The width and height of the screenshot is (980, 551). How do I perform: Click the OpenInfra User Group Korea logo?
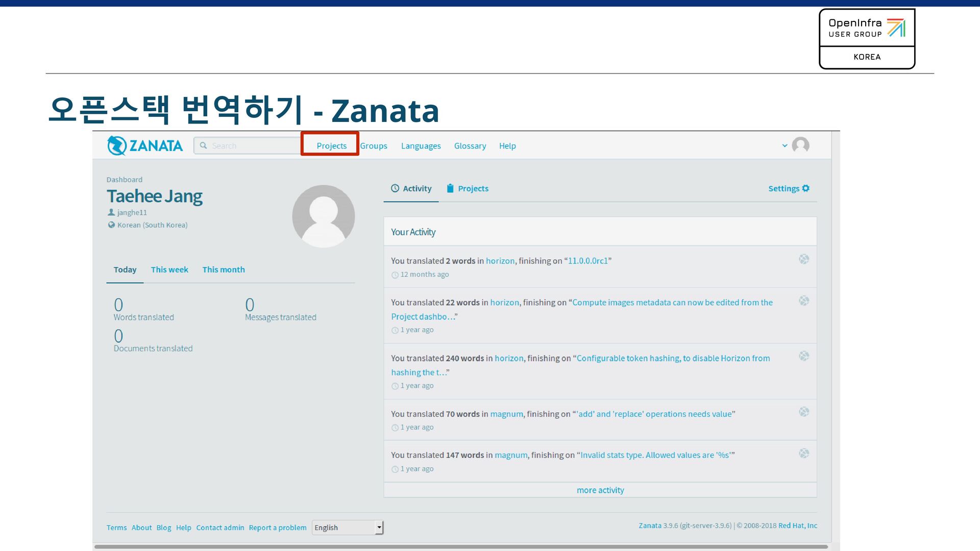tap(867, 39)
